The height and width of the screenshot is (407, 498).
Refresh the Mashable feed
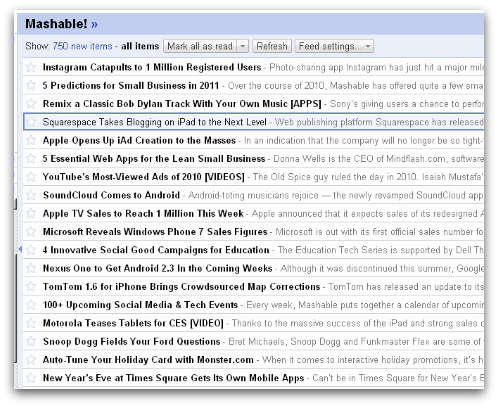pyautogui.click(x=272, y=46)
